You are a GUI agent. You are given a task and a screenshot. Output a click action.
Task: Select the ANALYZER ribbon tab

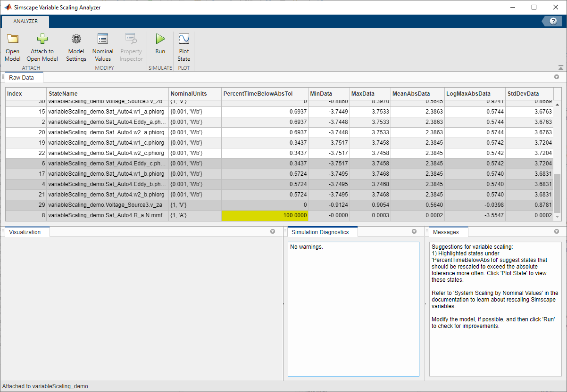coord(25,21)
